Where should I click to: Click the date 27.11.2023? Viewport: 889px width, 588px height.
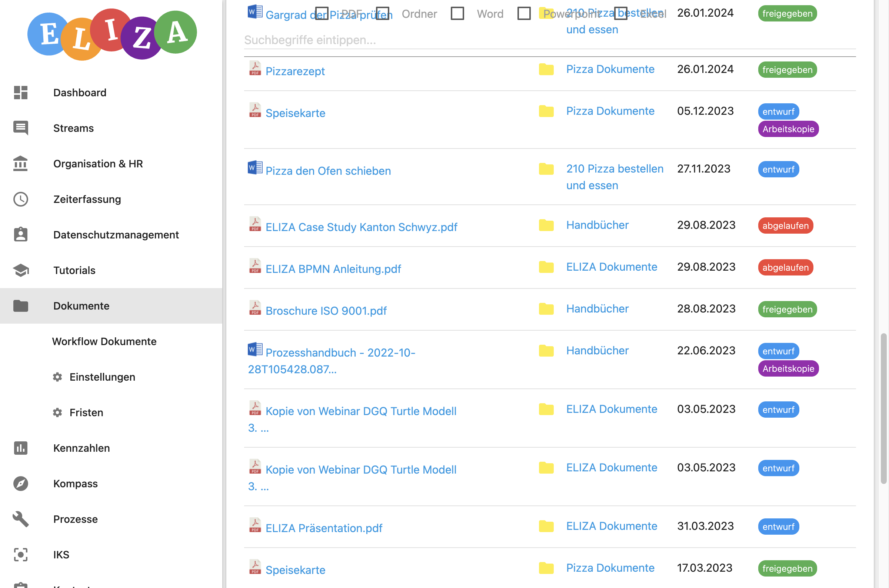click(x=703, y=169)
